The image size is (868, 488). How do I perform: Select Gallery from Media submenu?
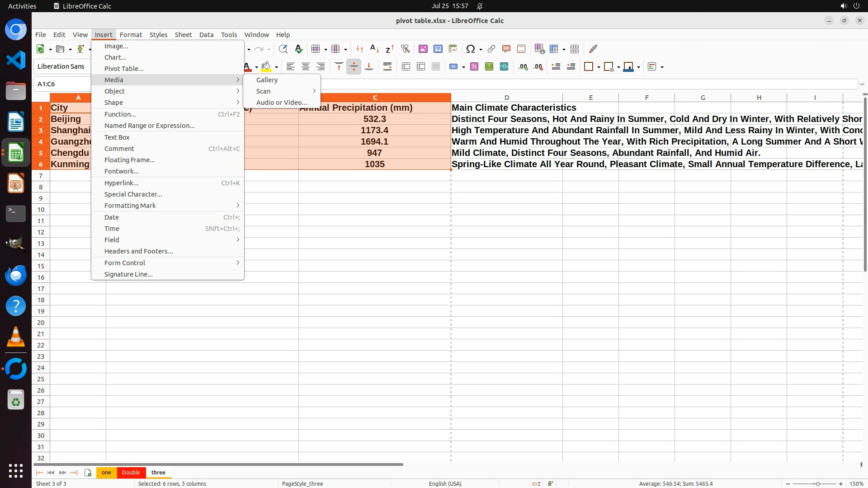(267, 80)
